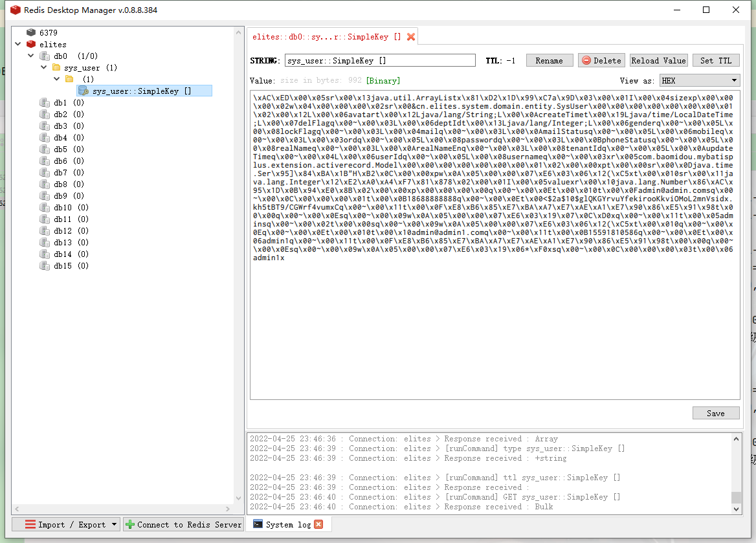This screenshot has height=543, width=756.
Task: Click the tree panel scroll down arrow
Action: (x=238, y=498)
